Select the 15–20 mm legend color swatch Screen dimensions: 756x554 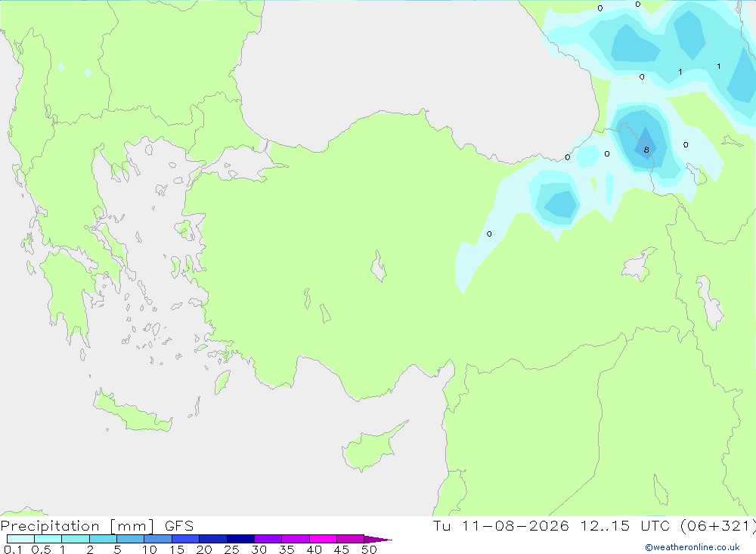[x=186, y=539]
